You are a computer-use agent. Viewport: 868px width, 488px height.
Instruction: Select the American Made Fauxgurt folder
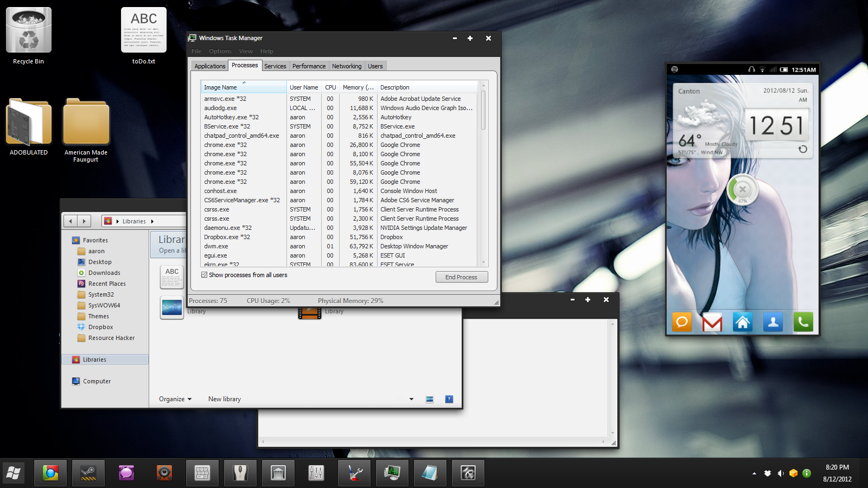coord(86,130)
